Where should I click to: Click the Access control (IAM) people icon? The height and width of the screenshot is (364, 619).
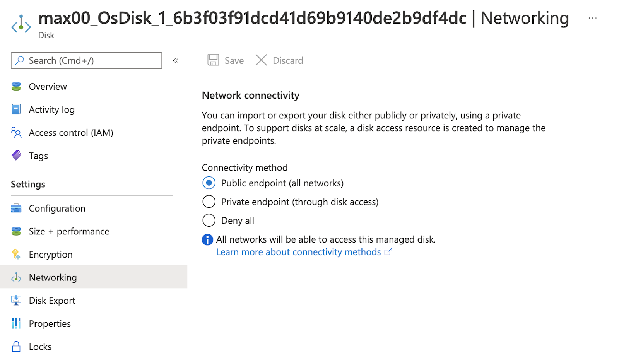coord(16,133)
